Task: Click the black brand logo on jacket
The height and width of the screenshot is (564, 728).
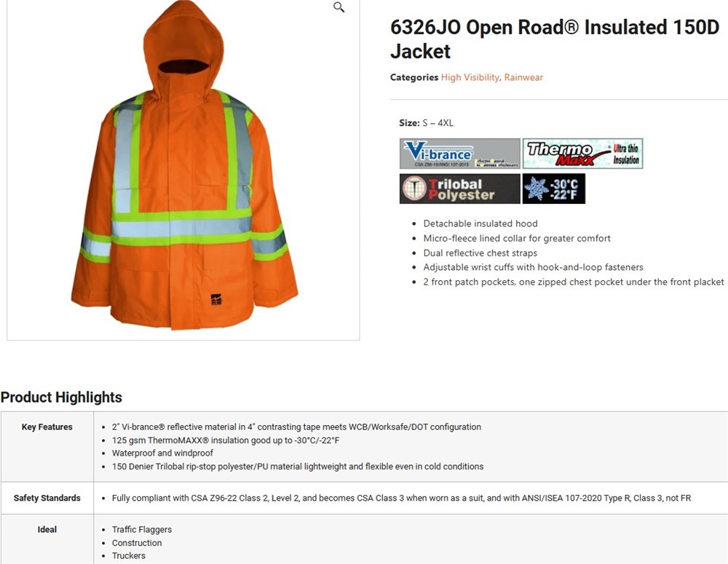Action: pos(216,299)
